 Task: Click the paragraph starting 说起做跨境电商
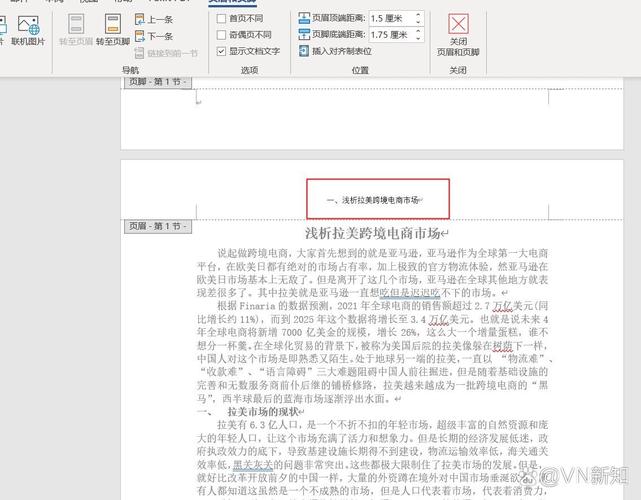pyautogui.click(x=372, y=273)
